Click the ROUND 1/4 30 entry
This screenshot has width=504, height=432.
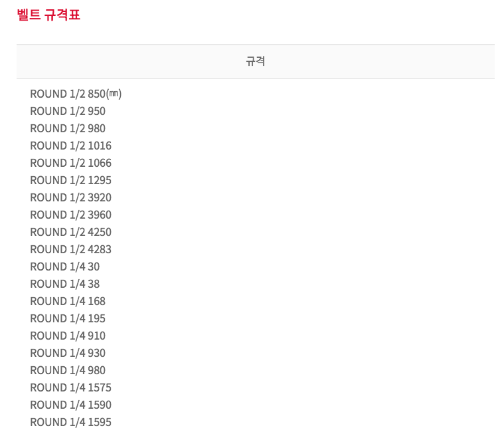[65, 267]
